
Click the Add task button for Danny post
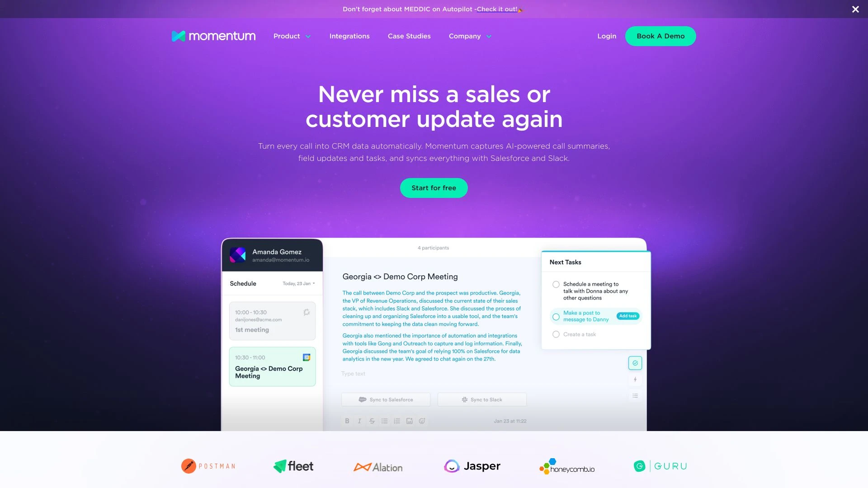tap(628, 316)
